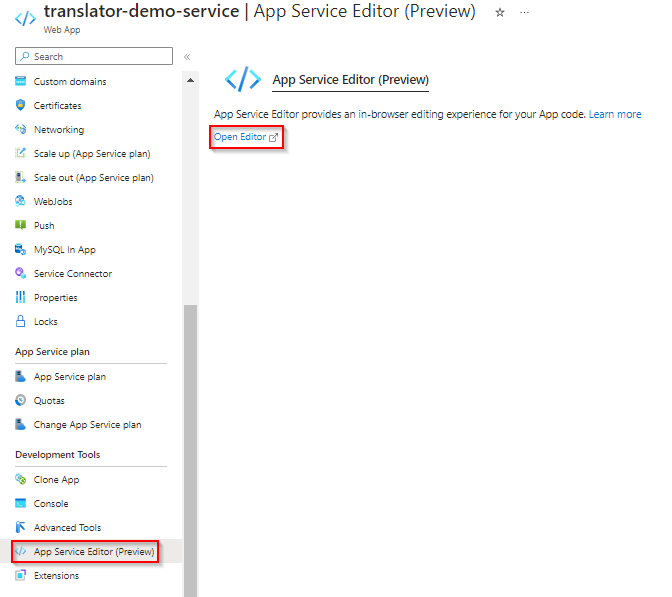Screen dimensions: 672x597
Task: Click the App Service Editor sidebar icon
Action: click(x=21, y=551)
